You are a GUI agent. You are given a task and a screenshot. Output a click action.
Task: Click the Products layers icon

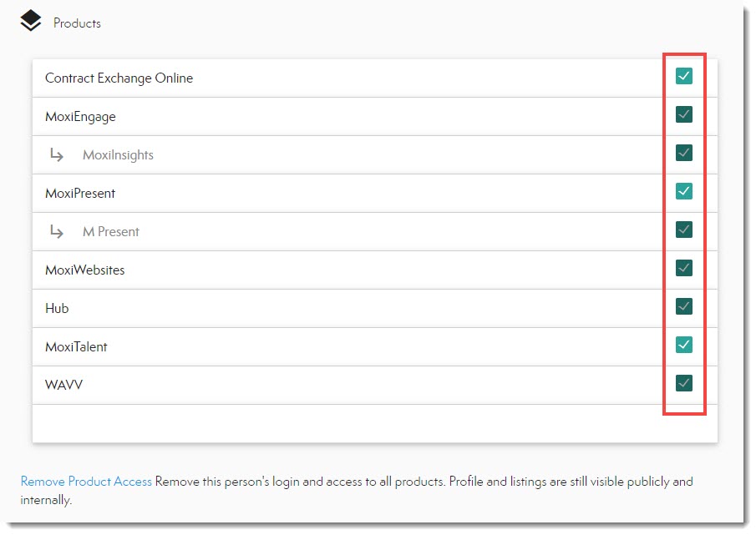point(31,21)
